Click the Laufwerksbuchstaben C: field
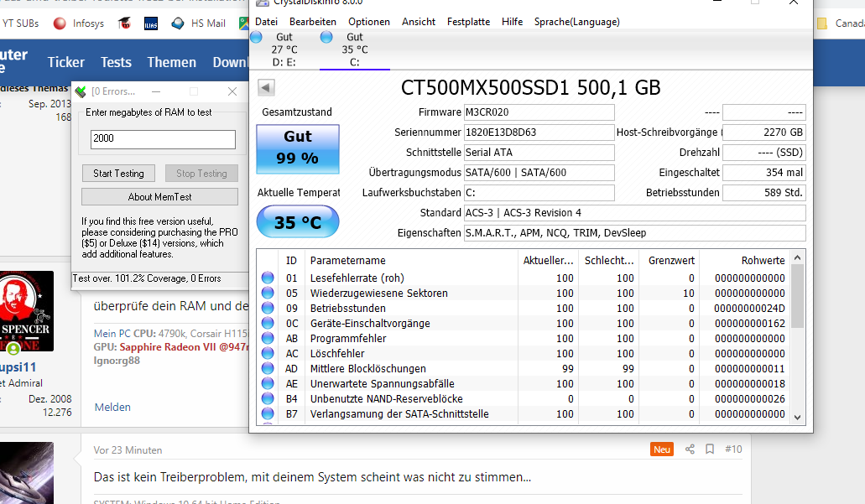 [539, 193]
